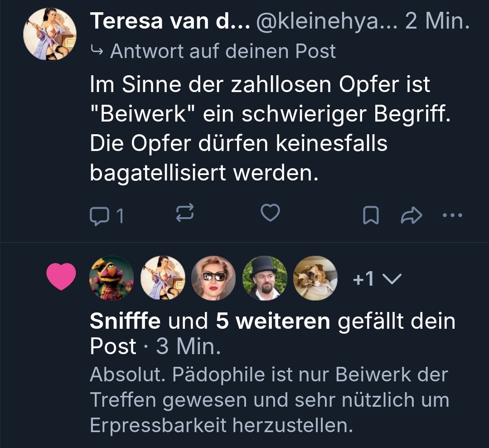Screen dimensions: 489x448
Task: Tap the pink heart like notification icon
Action: (x=62, y=278)
